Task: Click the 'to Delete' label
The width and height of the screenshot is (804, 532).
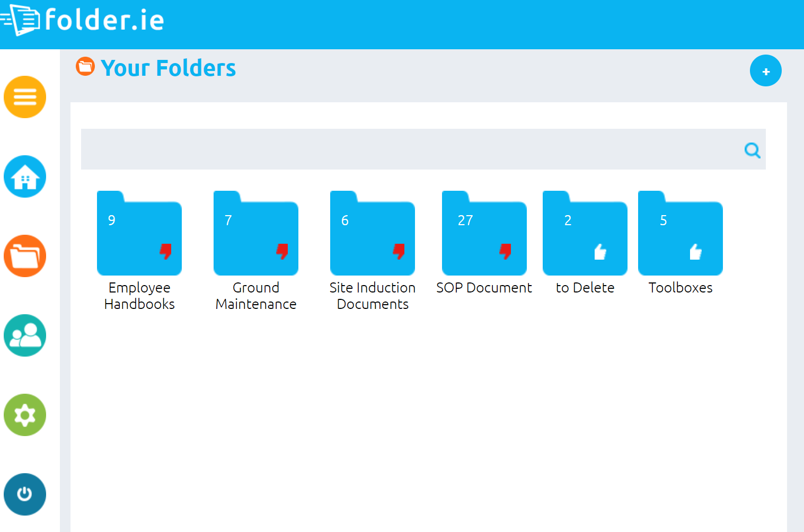Action: pyautogui.click(x=585, y=288)
